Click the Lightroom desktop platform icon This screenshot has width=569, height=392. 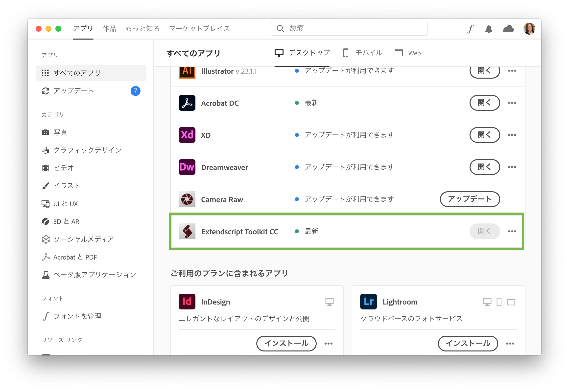(487, 302)
